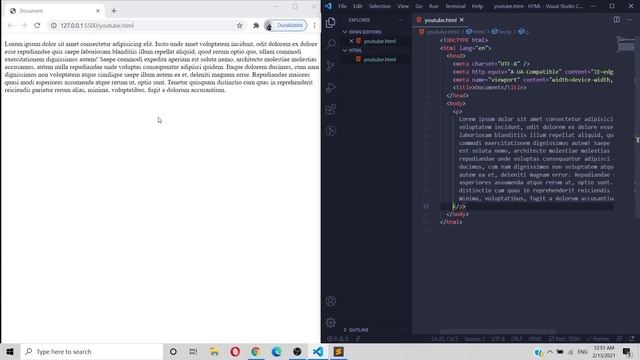640x360 pixels.
Task: Open the Edit menu in VS Code
Action: point(358,6)
